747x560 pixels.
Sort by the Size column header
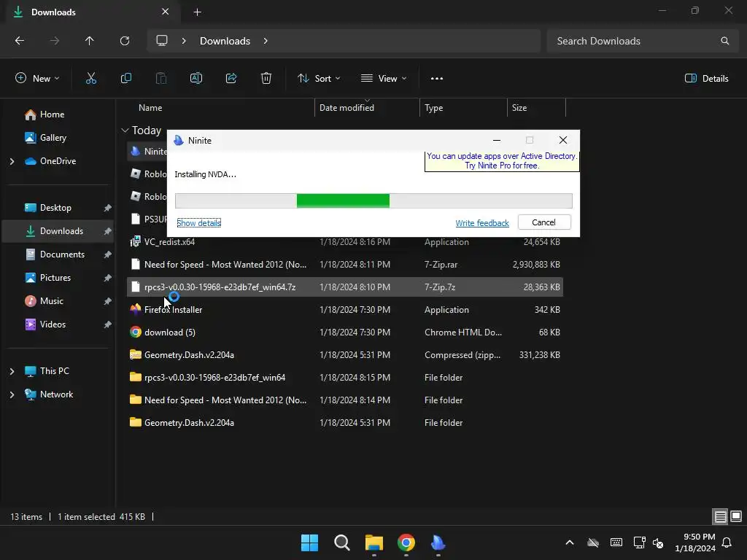click(536, 108)
